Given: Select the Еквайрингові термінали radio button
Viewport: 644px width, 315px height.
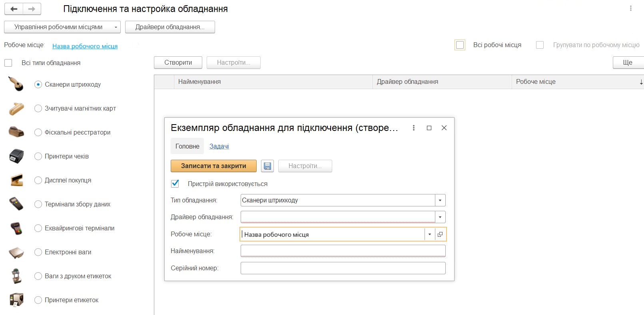Looking at the screenshot, I should (x=38, y=228).
